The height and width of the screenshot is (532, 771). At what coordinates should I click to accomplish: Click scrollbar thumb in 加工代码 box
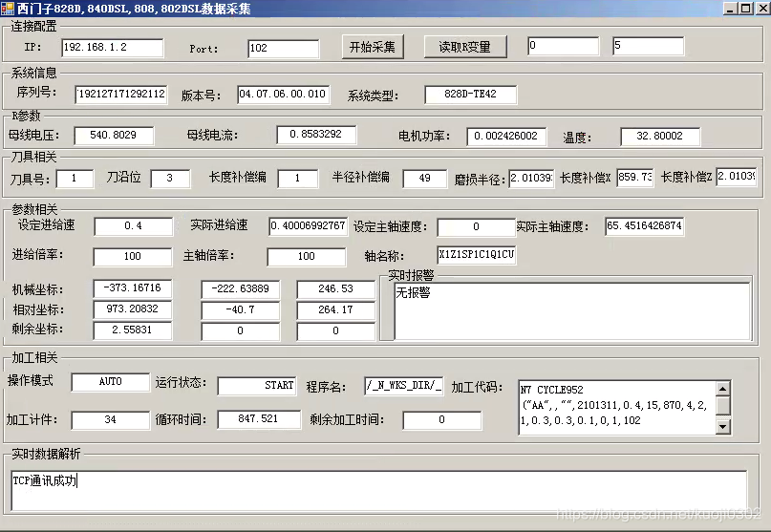(723, 406)
